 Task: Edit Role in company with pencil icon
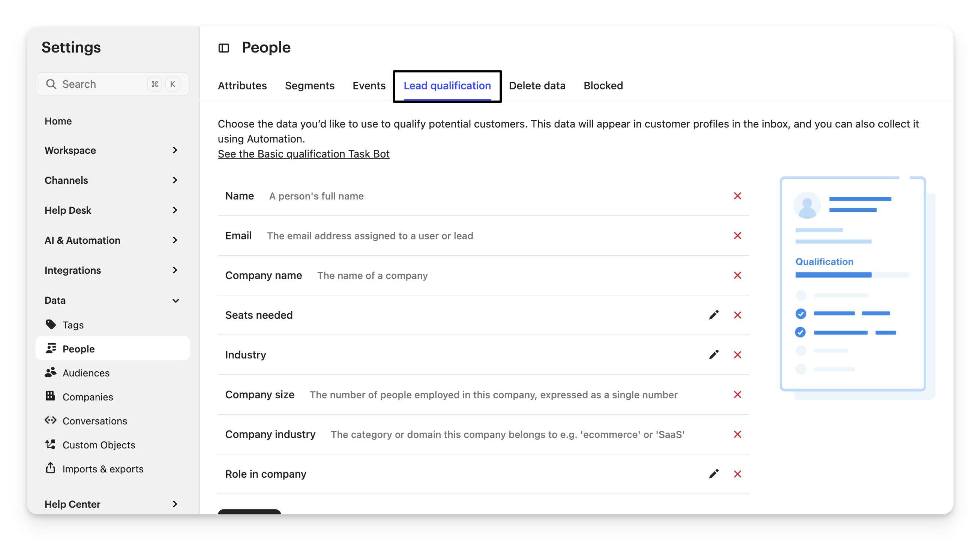pyautogui.click(x=714, y=474)
